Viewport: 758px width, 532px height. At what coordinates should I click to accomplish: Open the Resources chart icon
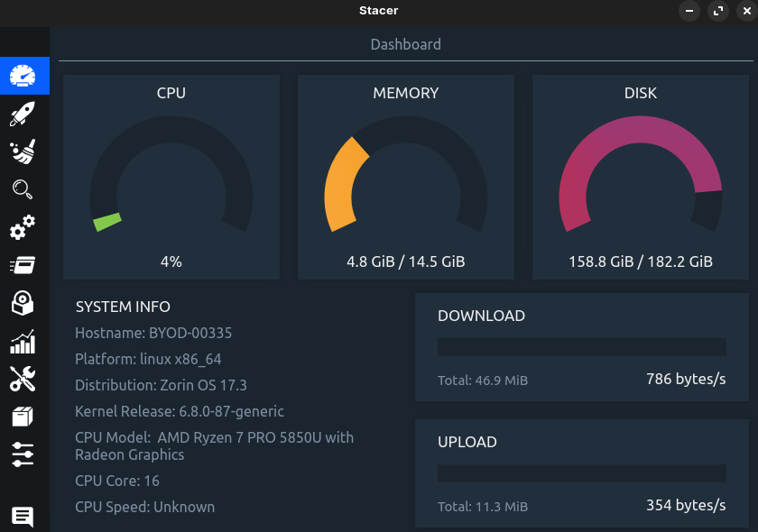23,342
